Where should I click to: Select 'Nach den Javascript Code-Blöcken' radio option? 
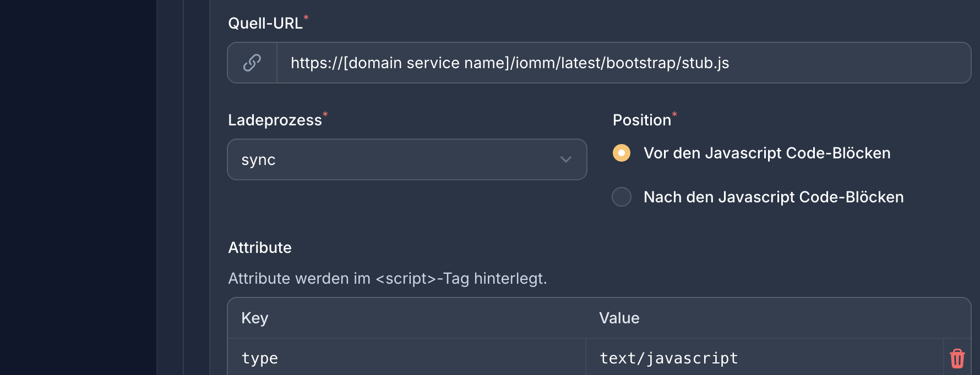(622, 197)
